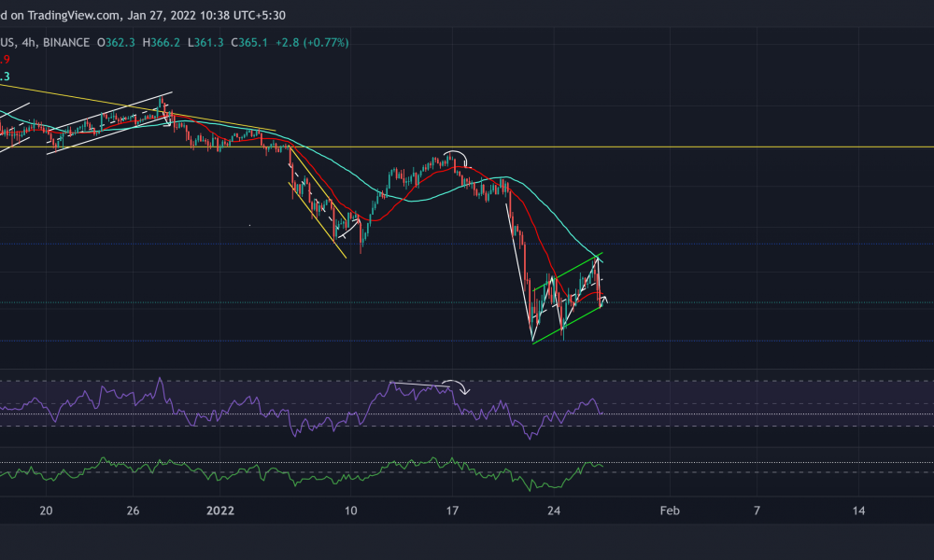Click the 14 date label on time axis
Viewport: 934px width, 560px height.
[858, 511]
